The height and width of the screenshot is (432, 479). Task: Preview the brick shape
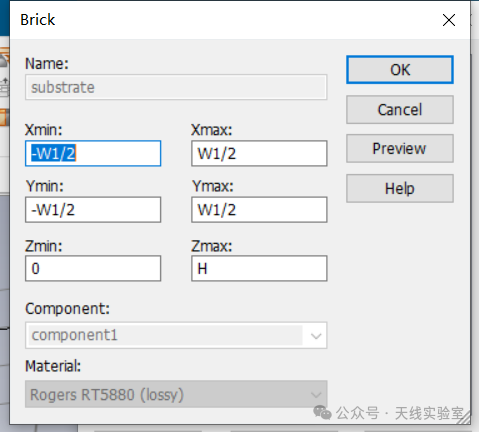(400, 149)
